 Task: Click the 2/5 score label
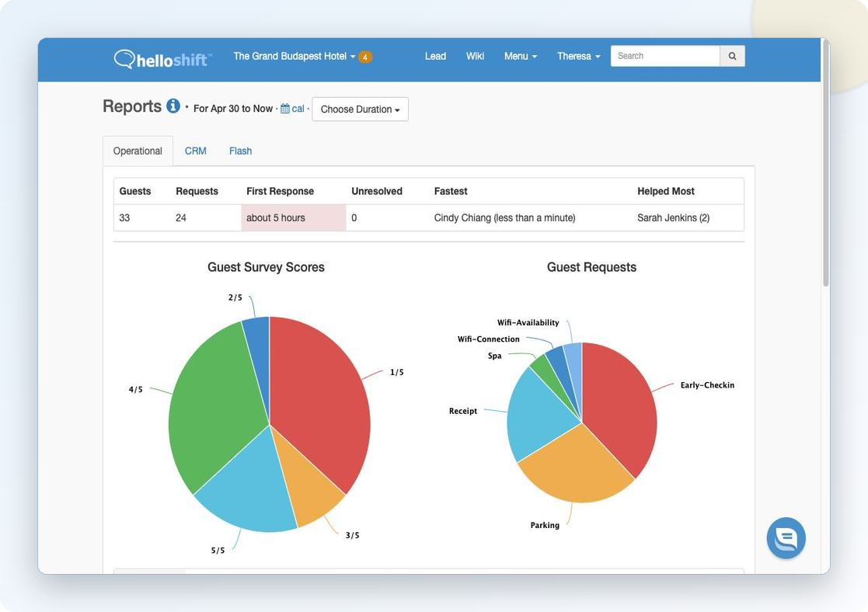(x=235, y=297)
